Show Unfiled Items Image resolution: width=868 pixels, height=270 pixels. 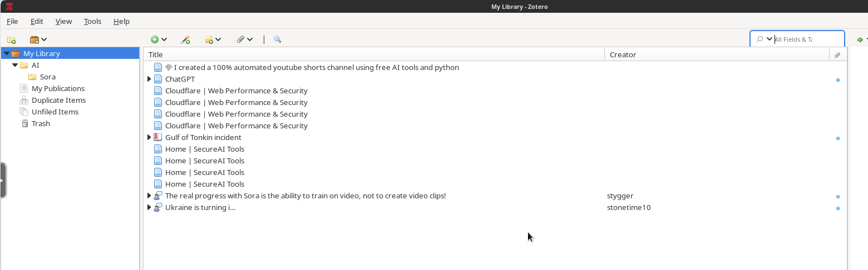[55, 112]
